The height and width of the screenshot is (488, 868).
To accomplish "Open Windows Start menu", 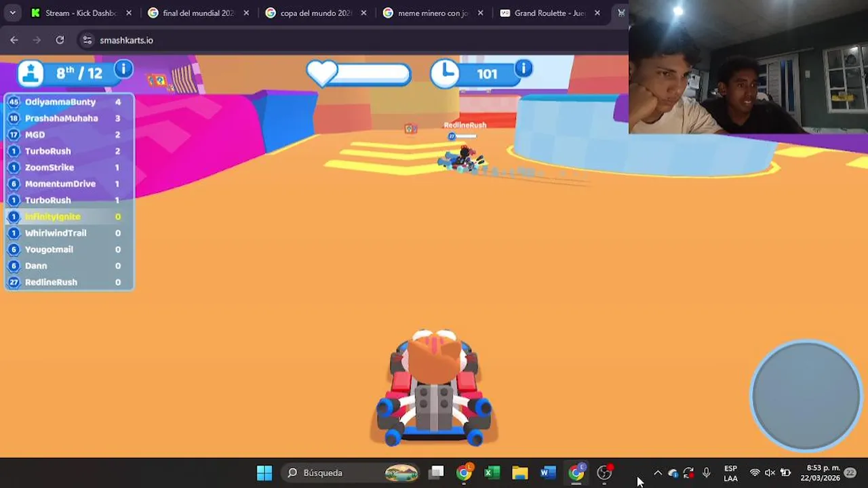I will click(x=264, y=472).
